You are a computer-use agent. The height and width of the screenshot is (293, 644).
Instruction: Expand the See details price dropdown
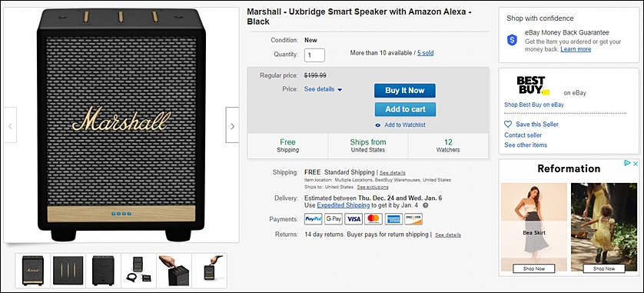coord(323,89)
